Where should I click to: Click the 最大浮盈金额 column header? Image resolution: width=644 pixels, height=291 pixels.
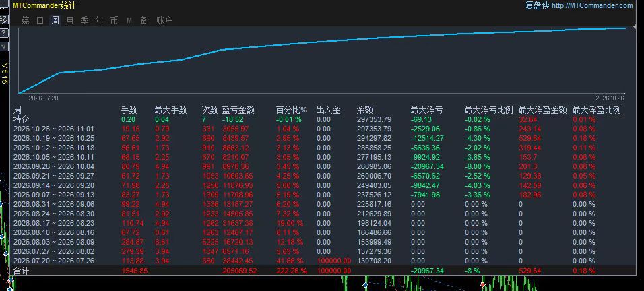click(542, 110)
